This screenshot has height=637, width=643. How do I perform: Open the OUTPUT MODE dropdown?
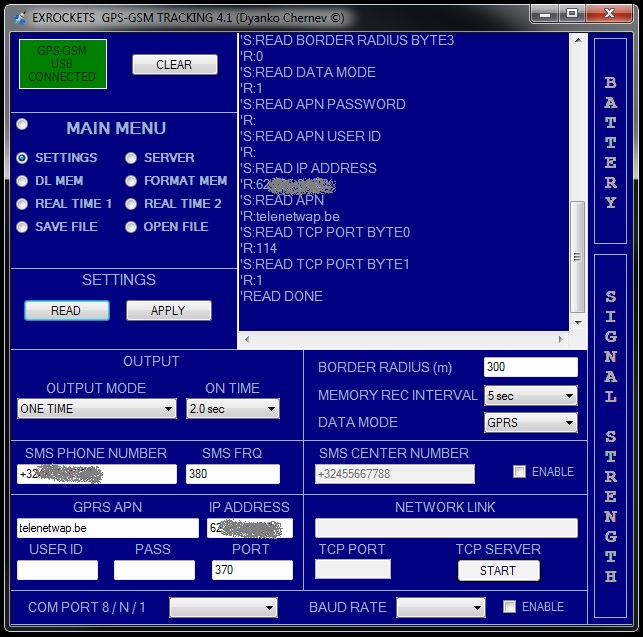pos(97,409)
